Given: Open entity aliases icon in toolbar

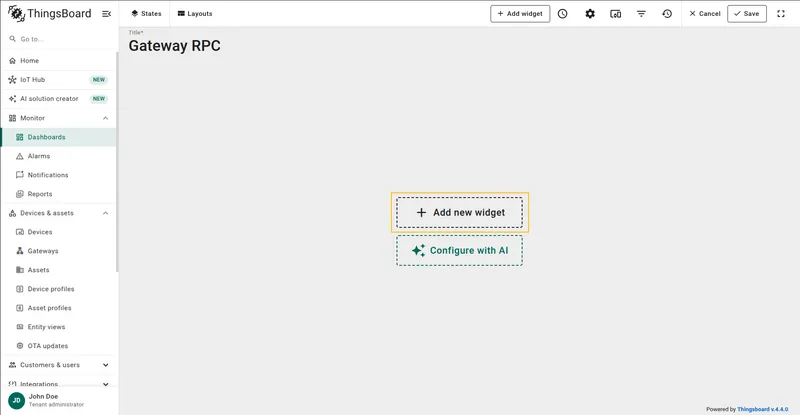Looking at the screenshot, I should pos(616,14).
